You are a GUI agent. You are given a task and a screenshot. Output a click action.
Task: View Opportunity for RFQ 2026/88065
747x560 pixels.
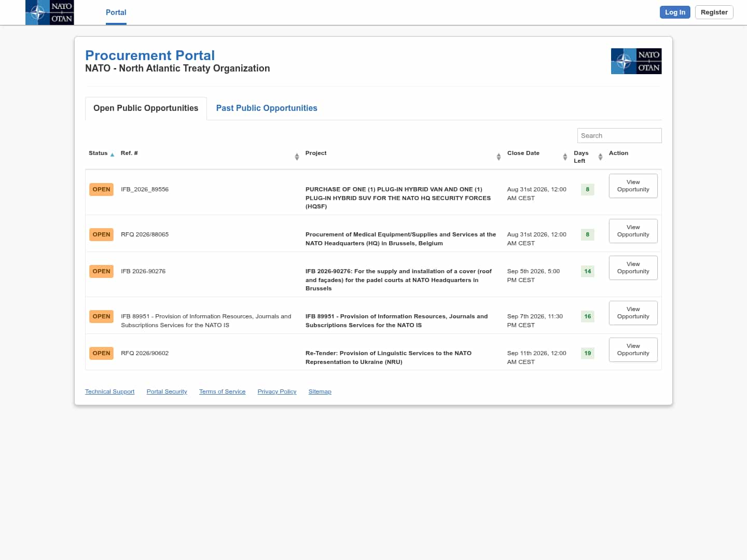[x=633, y=231]
